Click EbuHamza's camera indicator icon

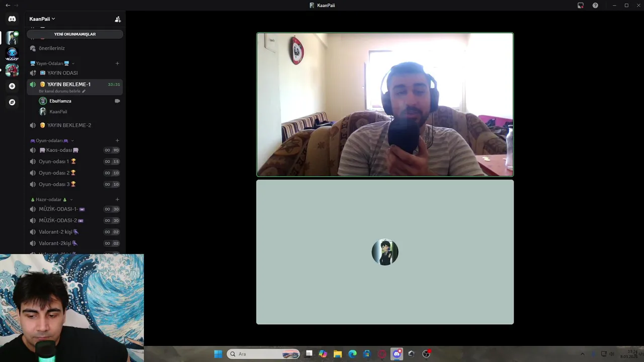pos(117,101)
